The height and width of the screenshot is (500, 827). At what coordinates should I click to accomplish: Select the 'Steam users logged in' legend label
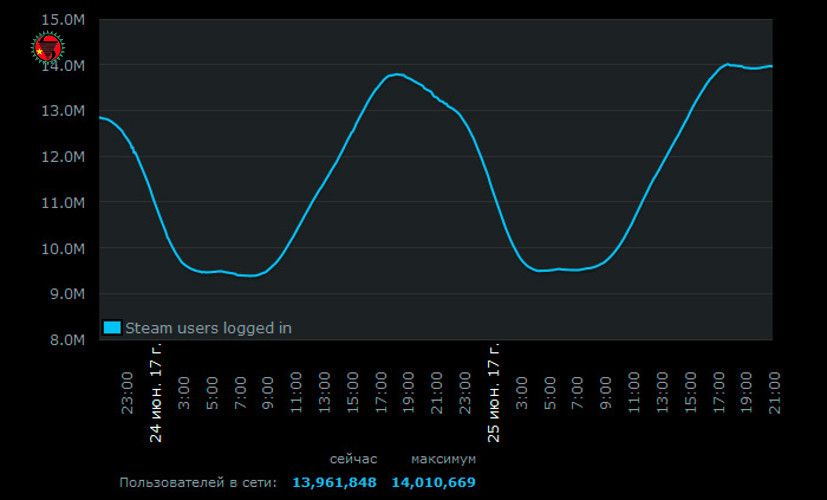coord(208,327)
